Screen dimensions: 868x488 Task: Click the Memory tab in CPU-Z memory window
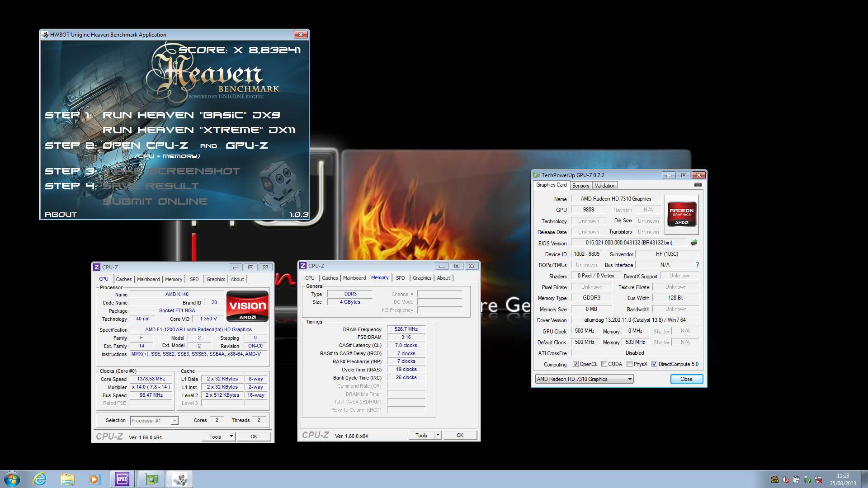point(379,277)
